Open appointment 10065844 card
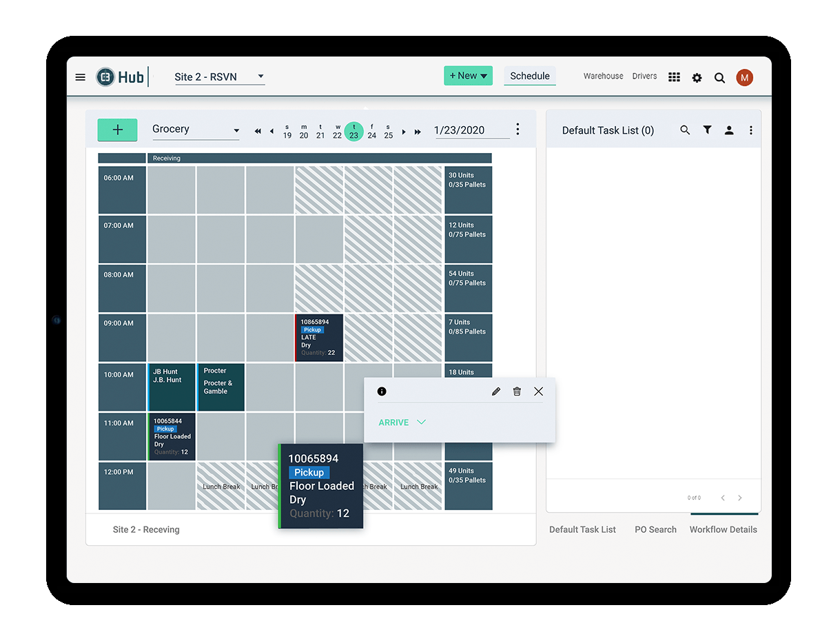 pos(172,437)
